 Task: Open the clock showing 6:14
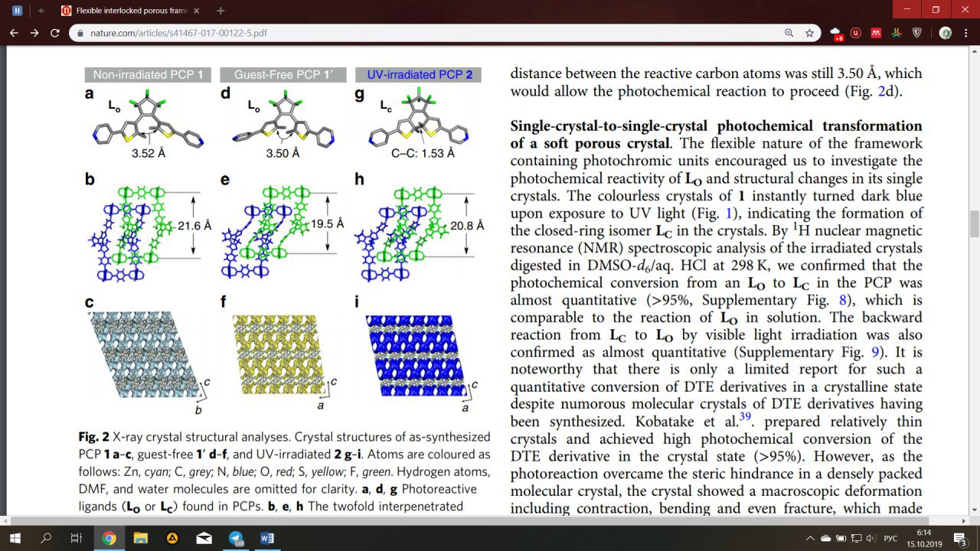click(x=925, y=538)
